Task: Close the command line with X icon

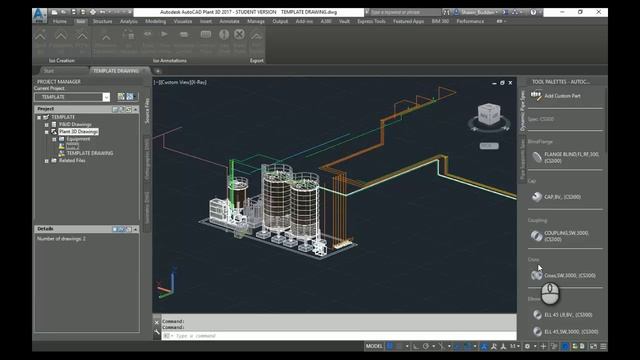Action: [157, 322]
